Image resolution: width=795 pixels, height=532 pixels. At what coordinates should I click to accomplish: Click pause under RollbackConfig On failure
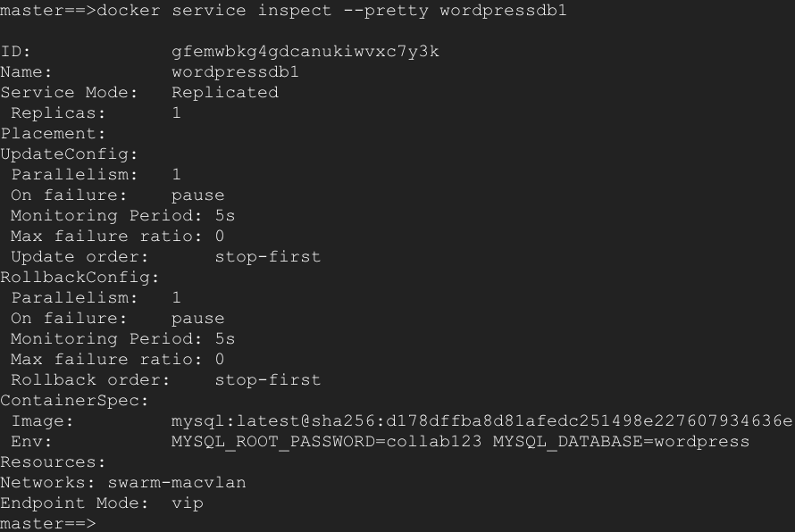tap(197, 319)
